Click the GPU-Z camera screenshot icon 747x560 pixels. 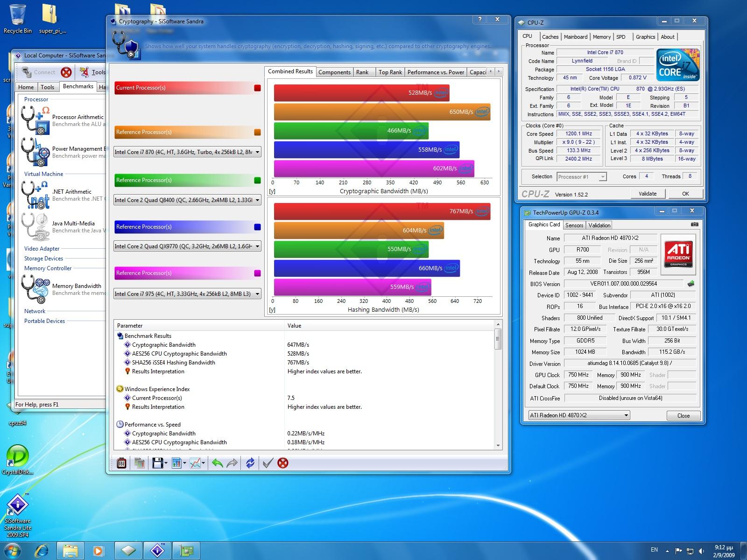point(695,224)
